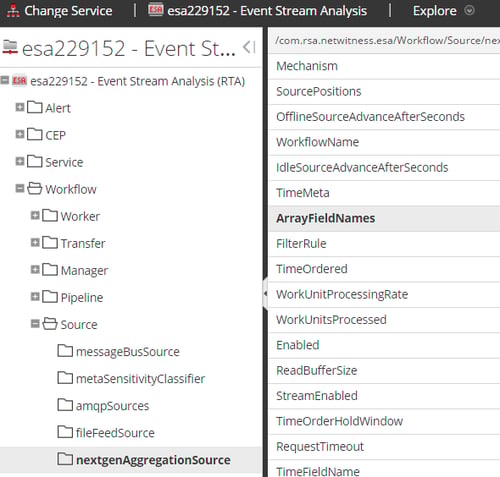The height and width of the screenshot is (477, 500).
Task: Open the Explore dropdown arrow
Action: pos(469,11)
